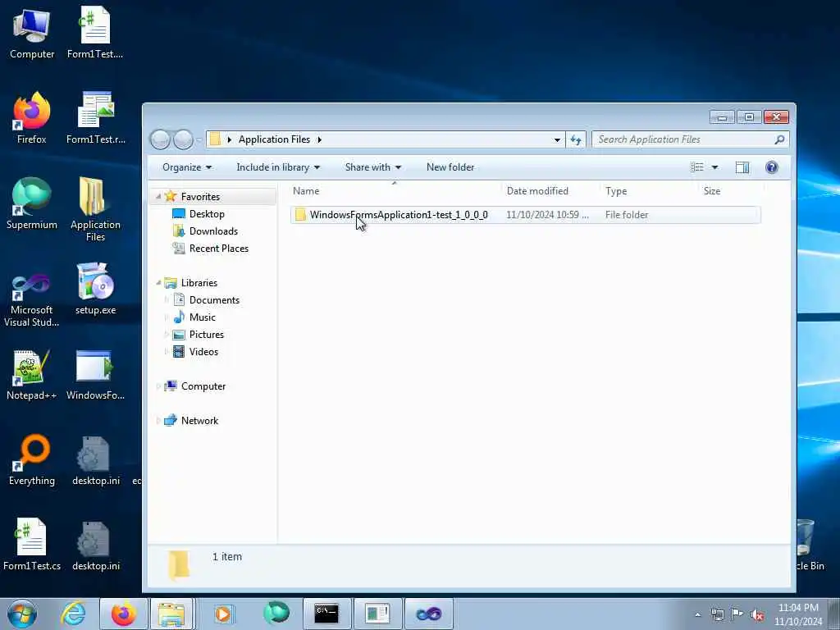Screen dimensions: 840x630
Task: Click the Explorer Help question mark icon
Action: pyautogui.click(x=771, y=167)
